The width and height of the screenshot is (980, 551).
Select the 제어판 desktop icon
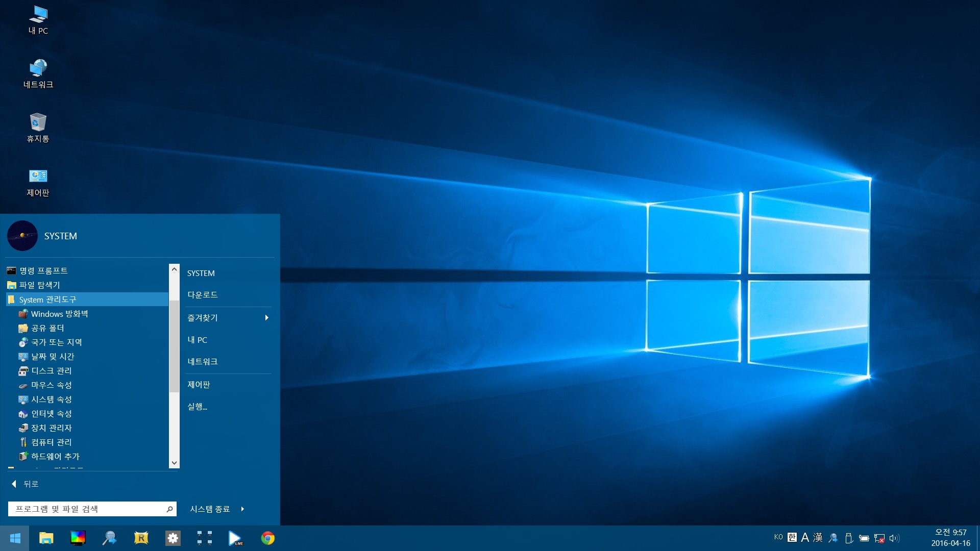pos(38,182)
